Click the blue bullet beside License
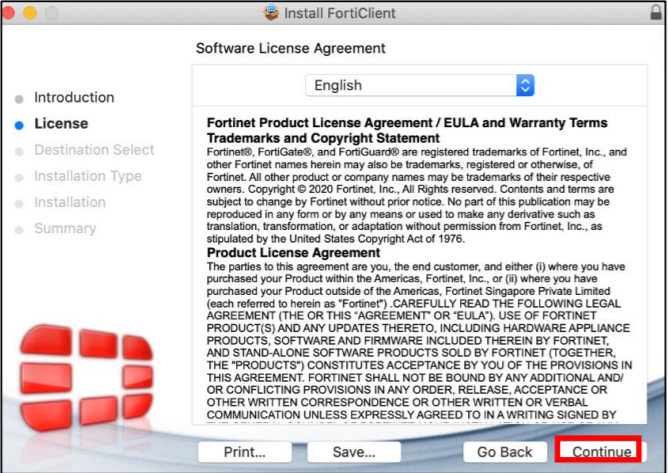668x473 pixels. (19, 125)
